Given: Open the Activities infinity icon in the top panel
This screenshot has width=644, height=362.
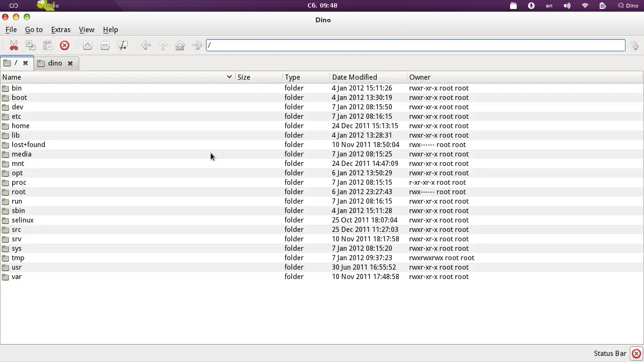Looking at the screenshot, I should click(14, 6).
